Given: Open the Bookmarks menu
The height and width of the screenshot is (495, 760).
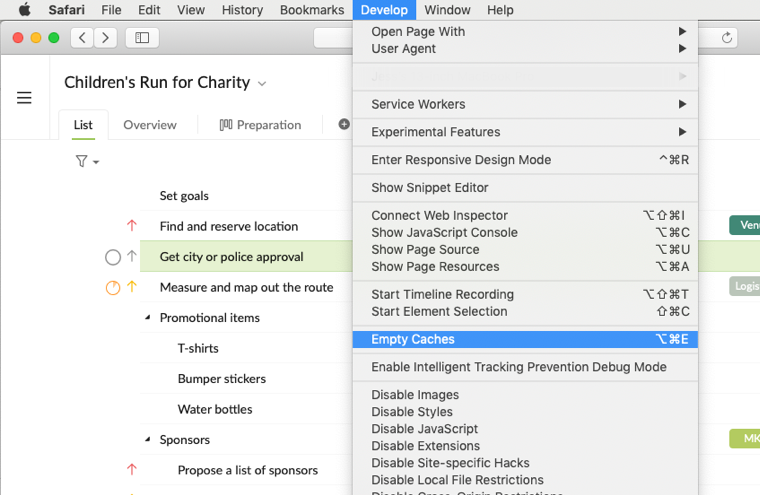Looking at the screenshot, I should [x=312, y=10].
